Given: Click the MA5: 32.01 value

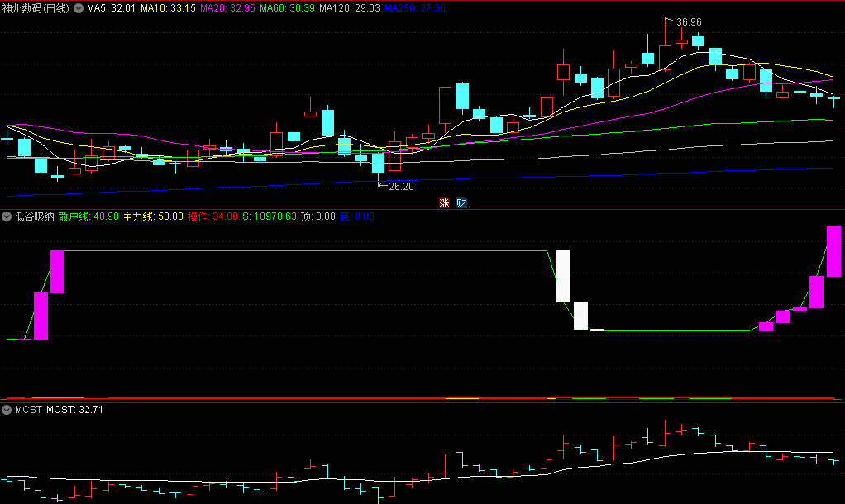Looking at the screenshot, I should click(111, 8).
